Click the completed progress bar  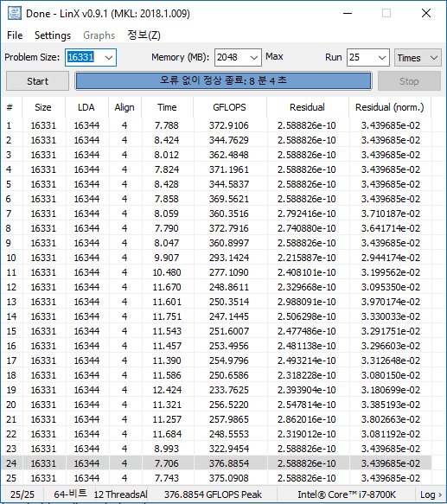[223, 81]
